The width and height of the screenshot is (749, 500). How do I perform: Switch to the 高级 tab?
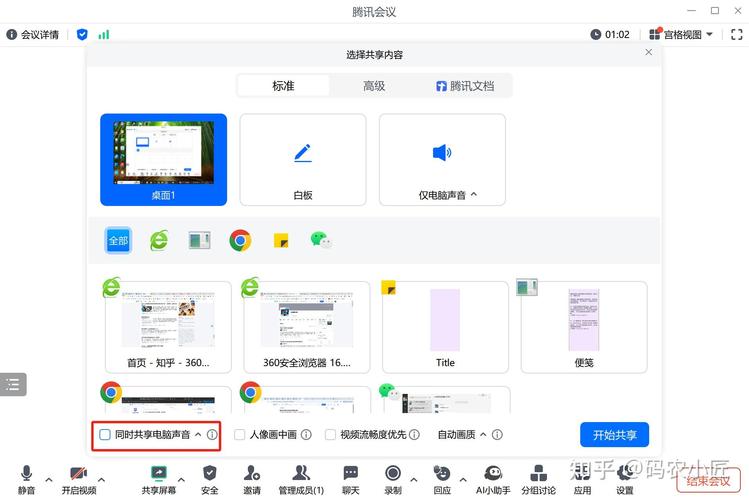coord(374,86)
